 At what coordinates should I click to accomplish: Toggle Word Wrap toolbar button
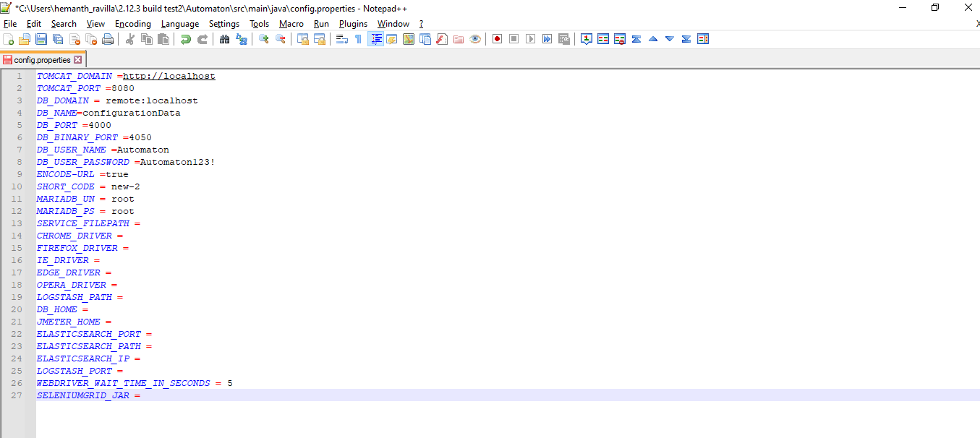tap(342, 39)
